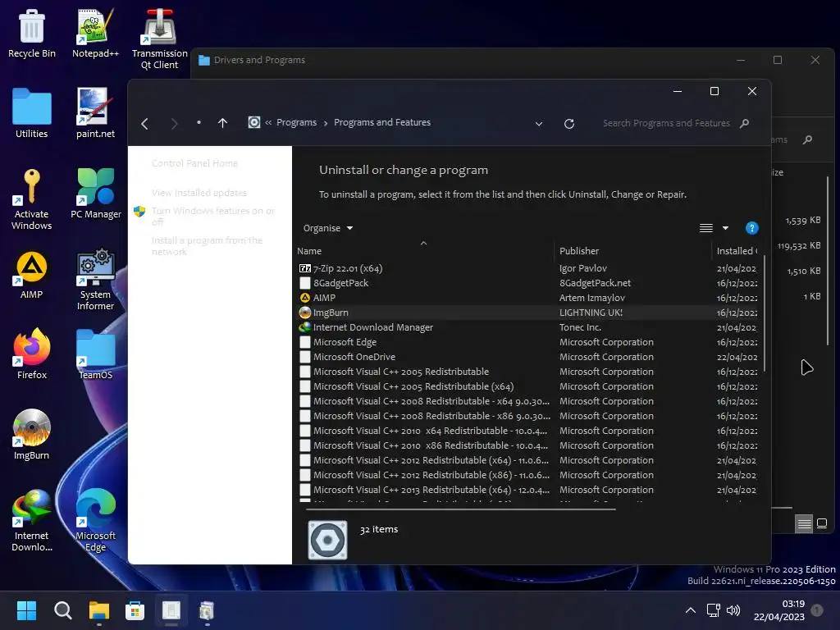Click search icon in Drivers and Programs window
The image size is (840, 630).
(x=807, y=139)
